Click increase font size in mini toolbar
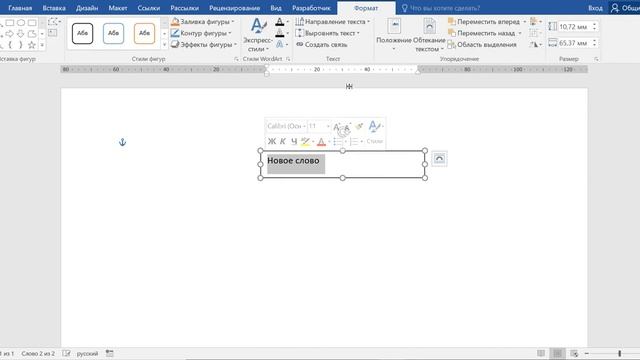The image size is (640, 360). [x=337, y=127]
